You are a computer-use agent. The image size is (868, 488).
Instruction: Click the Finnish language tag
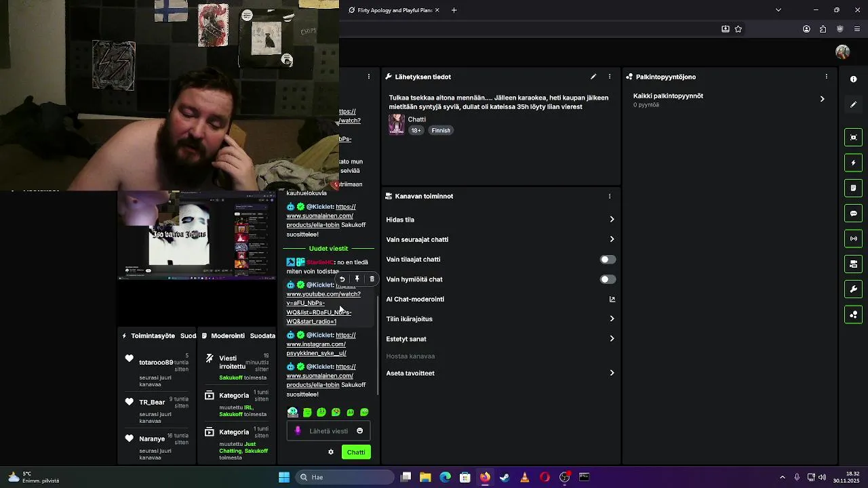pyautogui.click(x=441, y=130)
